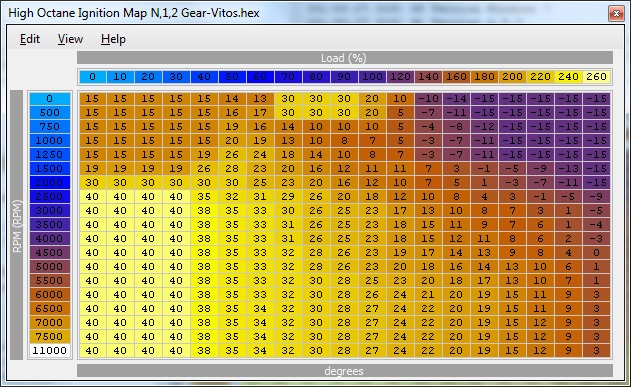Select the RPM axis header 0

click(49, 99)
